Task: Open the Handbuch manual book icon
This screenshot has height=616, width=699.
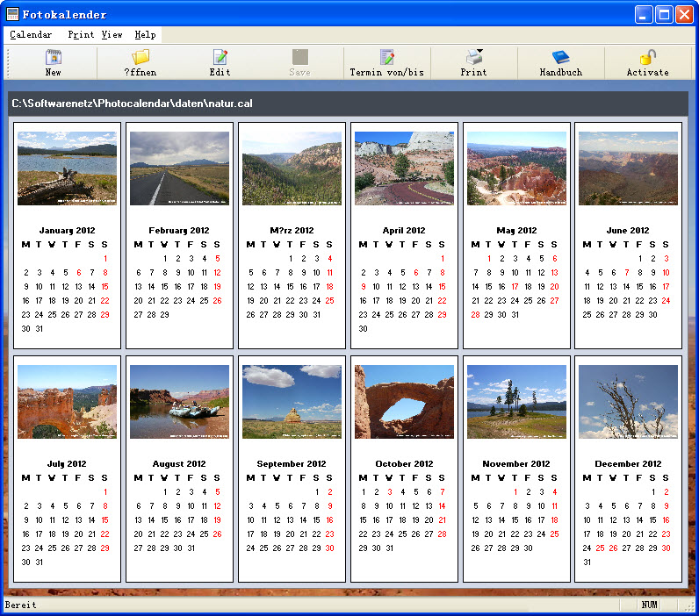Action: [x=560, y=58]
